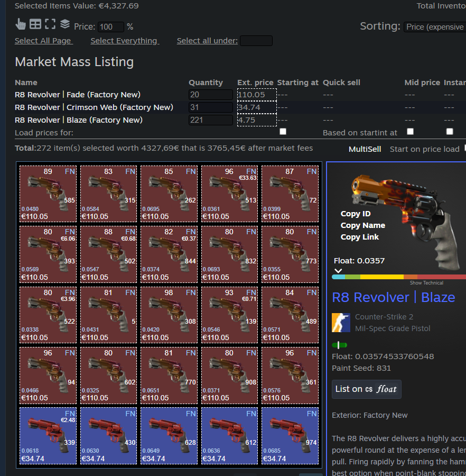Select the Fade item with float 0.0547
This screenshot has height=476, width=466.
108,254
